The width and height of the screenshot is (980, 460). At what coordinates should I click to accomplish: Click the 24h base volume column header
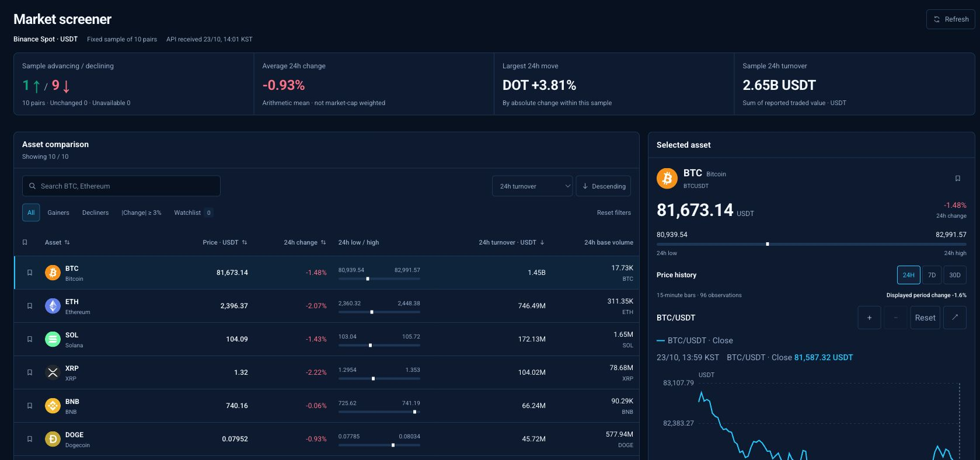click(608, 242)
